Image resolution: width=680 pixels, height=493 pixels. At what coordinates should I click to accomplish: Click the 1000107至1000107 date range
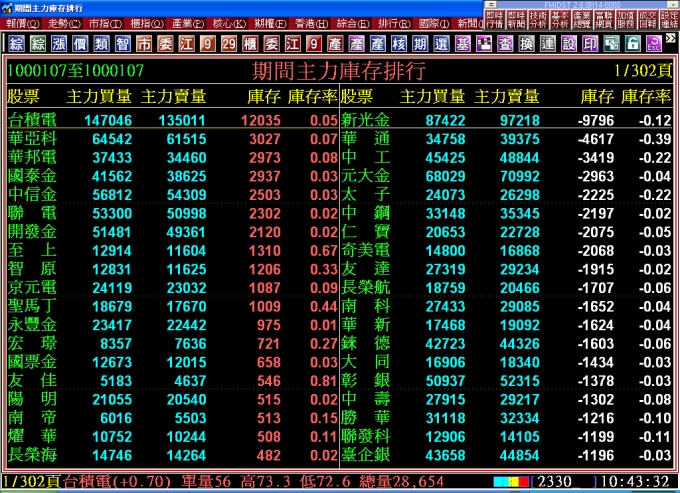(75, 70)
